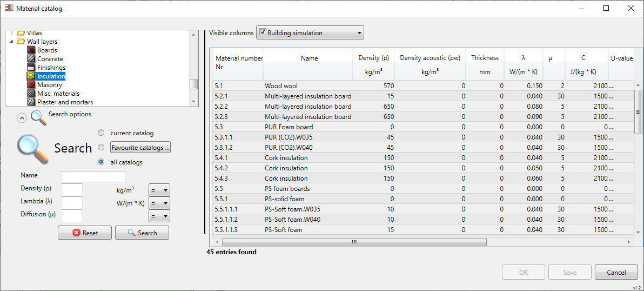Sort by Density (ρ) column header
The width and height of the screenshot is (644, 291).
[374, 58]
